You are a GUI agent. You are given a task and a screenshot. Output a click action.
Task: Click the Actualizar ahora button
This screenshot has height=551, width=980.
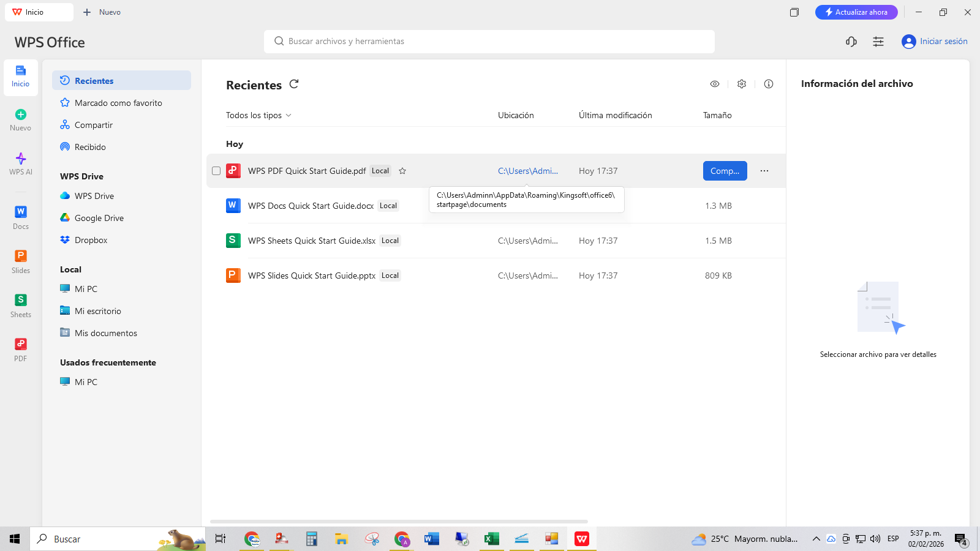tap(856, 12)
